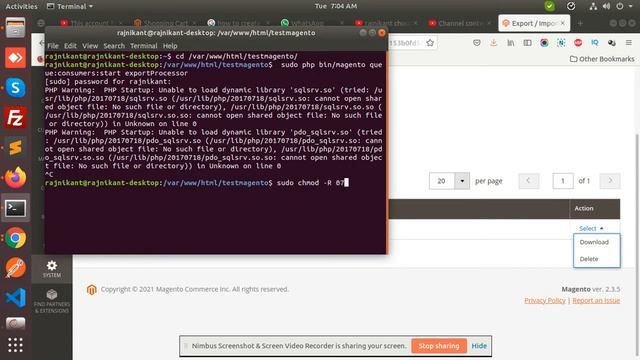Image resolution: width=640 pixels, height=360 pixels.
Task: Bookmark this page with star icon
Action: point(430,43)
